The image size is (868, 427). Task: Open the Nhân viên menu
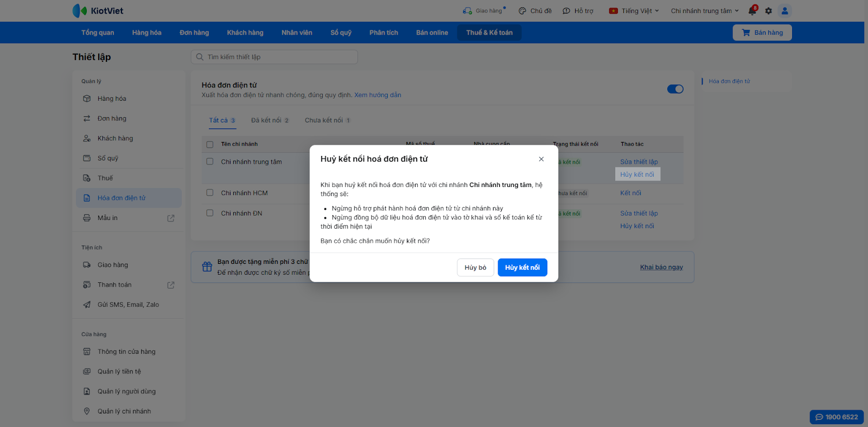pyautogui.click(x=297, y=33)
